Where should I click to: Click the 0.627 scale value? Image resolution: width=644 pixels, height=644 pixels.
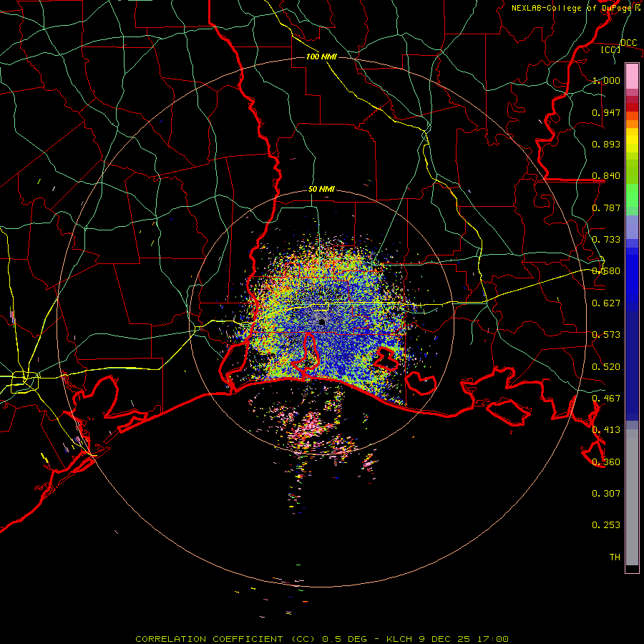(x=606, y=303)
